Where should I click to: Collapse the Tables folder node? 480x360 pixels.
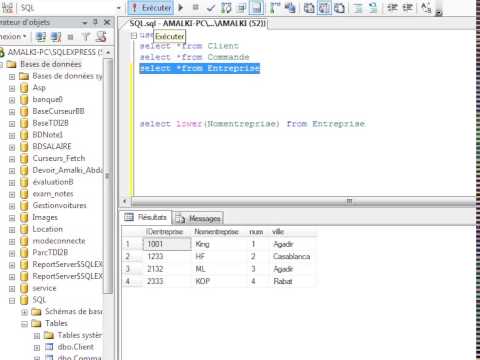24,324
